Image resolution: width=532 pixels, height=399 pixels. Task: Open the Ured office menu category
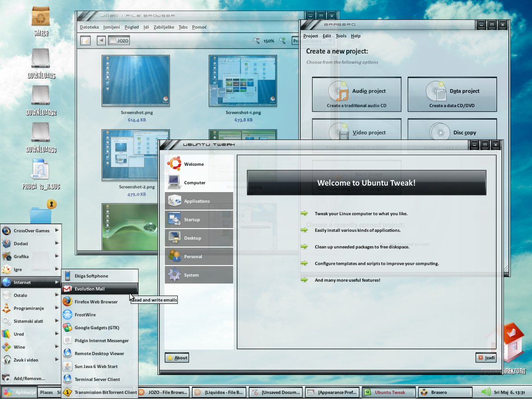pyautogui.click(x=31, y=334)
